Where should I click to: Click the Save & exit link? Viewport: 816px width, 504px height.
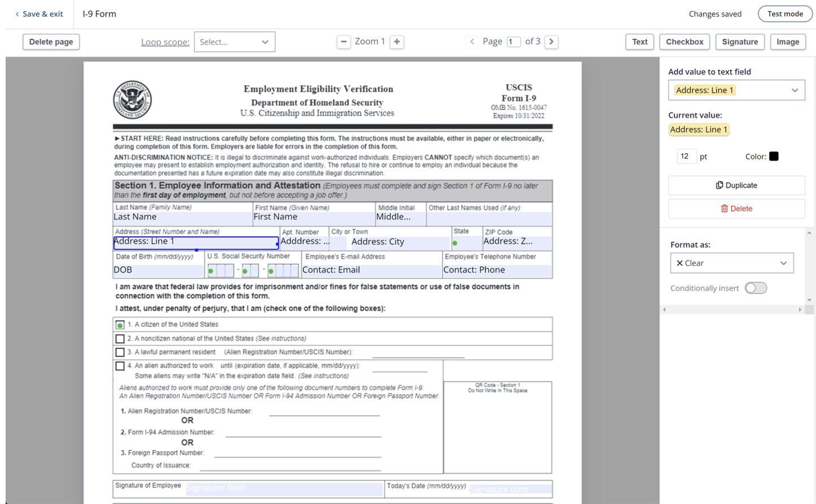pyautogui.click(x=39, y=14)
